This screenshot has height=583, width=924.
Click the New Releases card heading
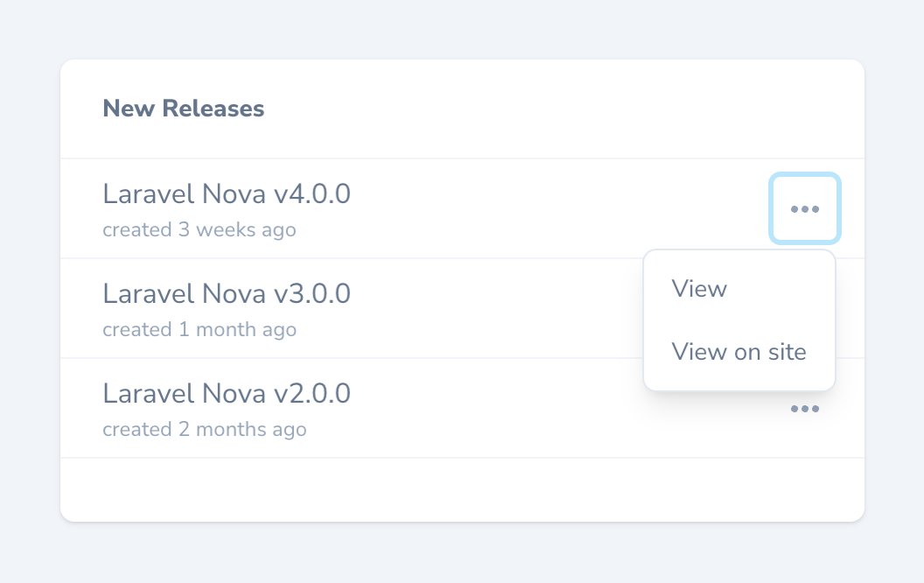(x=184, y=109)
